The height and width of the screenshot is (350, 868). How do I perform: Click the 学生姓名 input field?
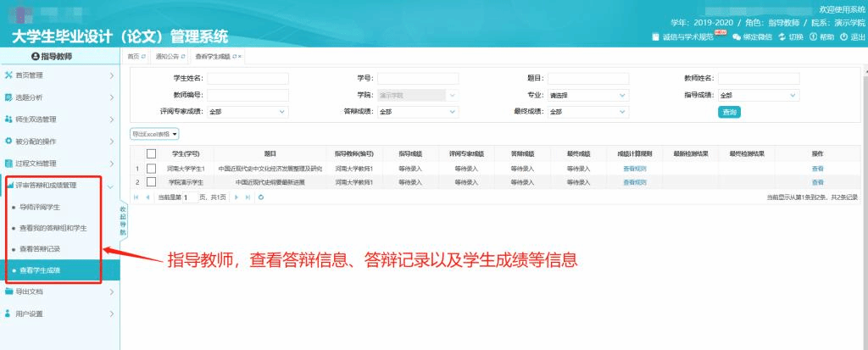248,79
